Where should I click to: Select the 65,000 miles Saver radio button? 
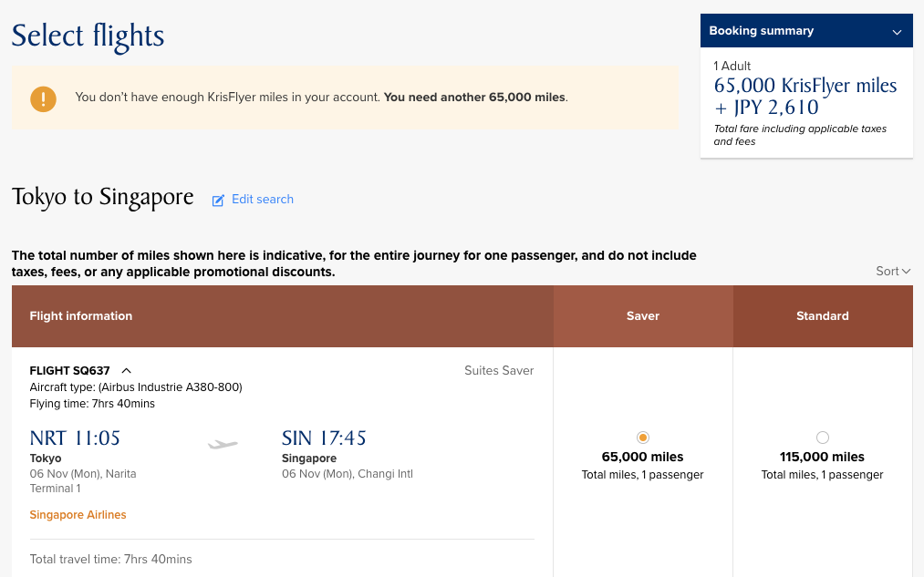[643, 438]
